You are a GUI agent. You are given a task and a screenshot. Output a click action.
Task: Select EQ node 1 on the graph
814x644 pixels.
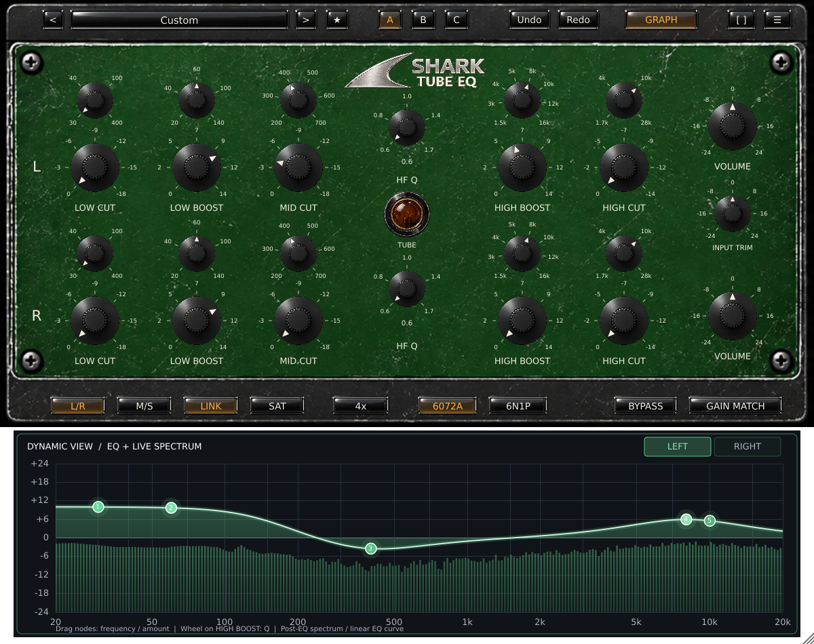click(98, 506)
